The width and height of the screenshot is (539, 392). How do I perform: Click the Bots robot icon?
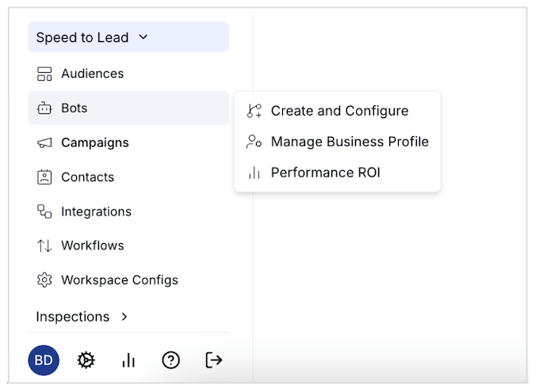(44, 108)
